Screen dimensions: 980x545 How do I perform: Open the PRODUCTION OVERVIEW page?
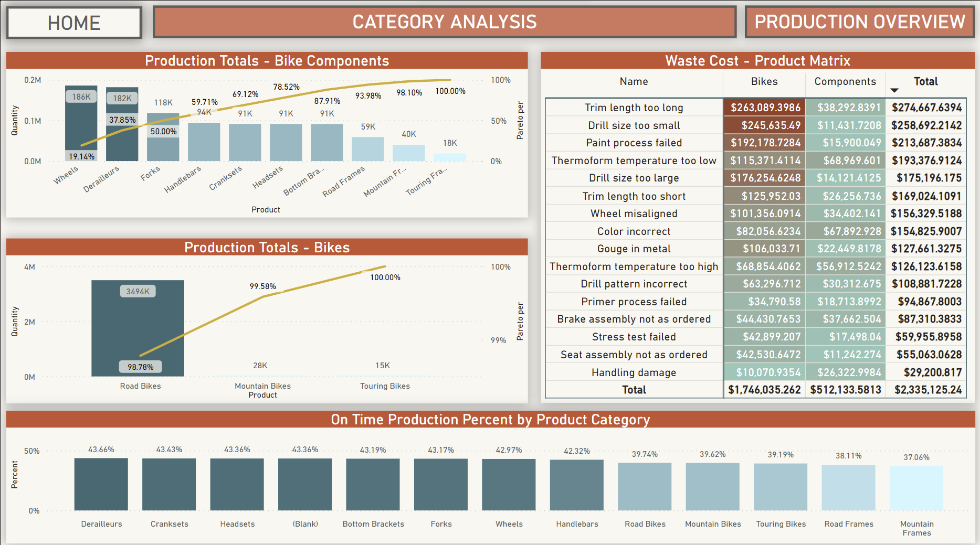859,22
